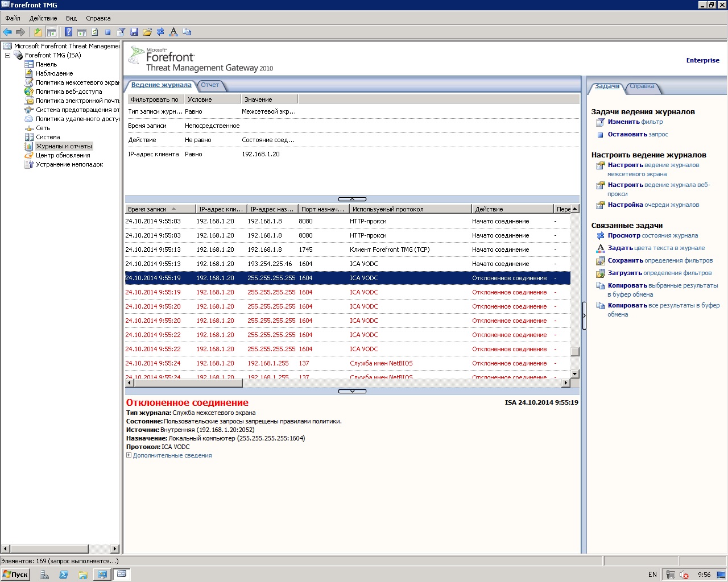Click the funnel Edit Filter toolbar icon

pyautogui.click(x=121, y=32)
